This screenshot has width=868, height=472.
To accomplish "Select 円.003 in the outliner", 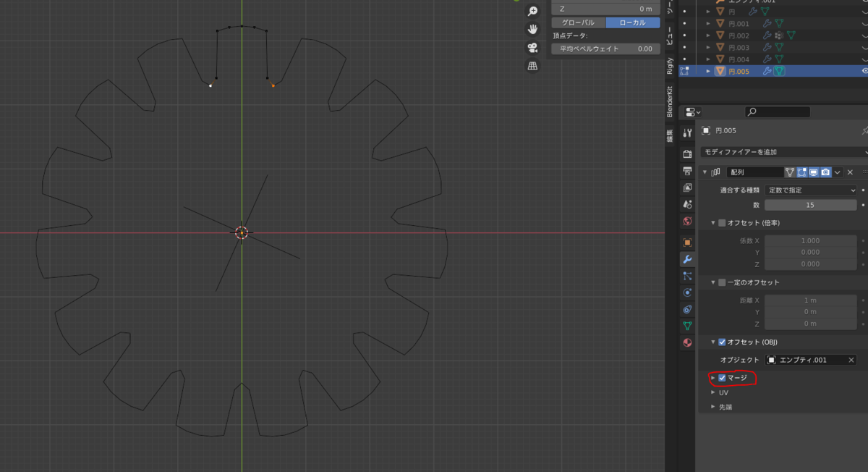I will coord(739,47).
